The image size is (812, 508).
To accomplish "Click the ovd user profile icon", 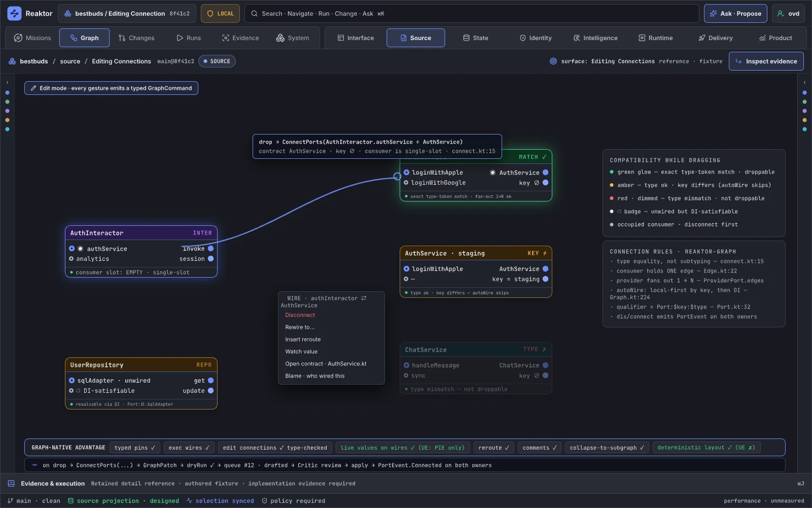I will click(x=781, y=14).
